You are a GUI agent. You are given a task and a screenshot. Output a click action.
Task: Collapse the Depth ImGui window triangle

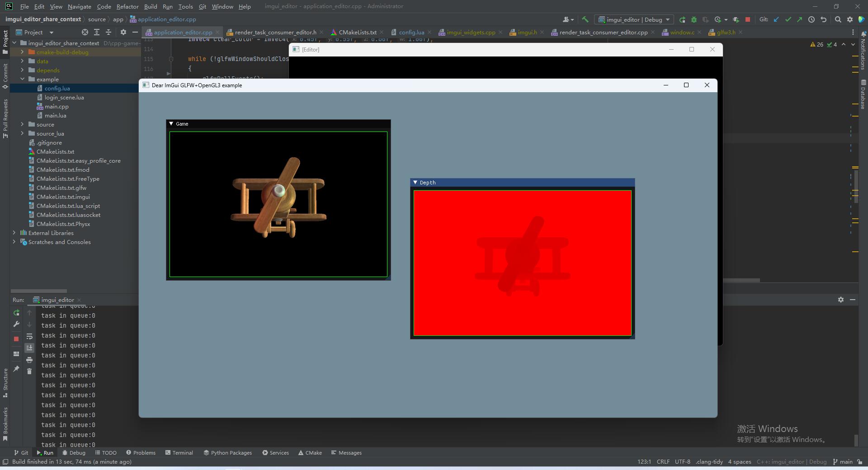[x=415, y=182]
